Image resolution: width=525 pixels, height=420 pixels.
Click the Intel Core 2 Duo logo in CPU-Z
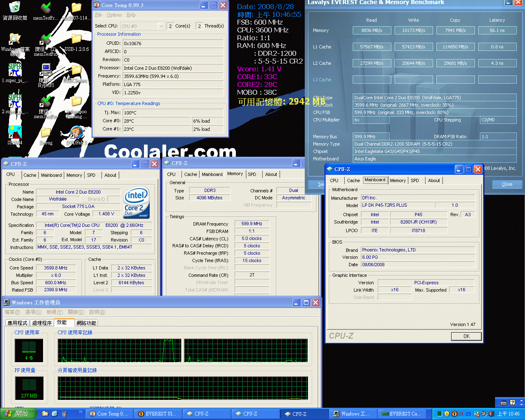[137, 203]
